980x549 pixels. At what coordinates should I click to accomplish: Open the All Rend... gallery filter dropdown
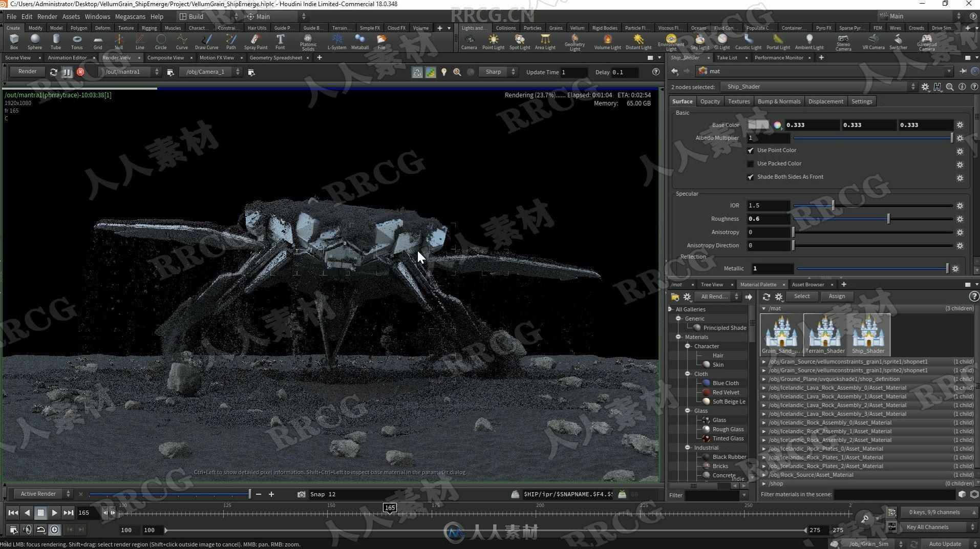tap(717, 297)
